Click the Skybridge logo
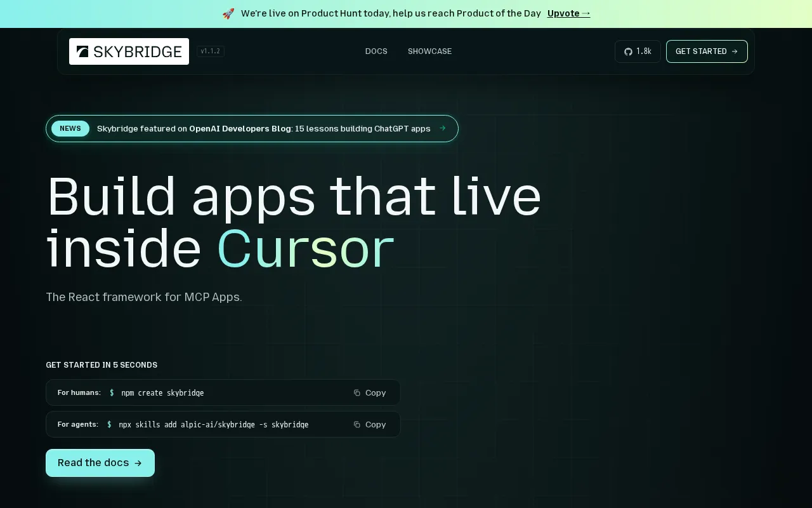 click(x=129, y=51)
